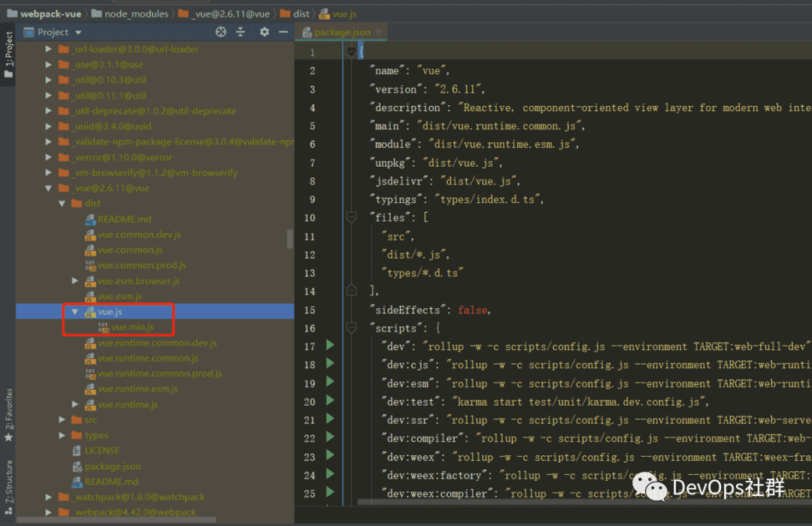Expand the _url-loader@3.0.0@url-loader folder
The height and width of the screenshot is (526, 812).
[x=48, y=49]
